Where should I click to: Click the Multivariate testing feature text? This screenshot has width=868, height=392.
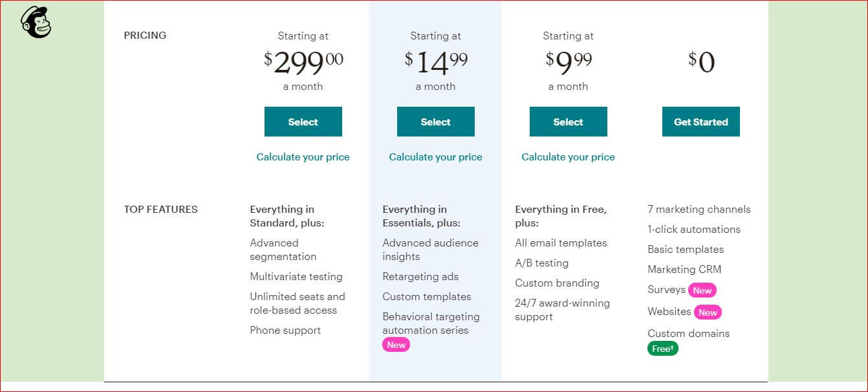click(296, 277)
